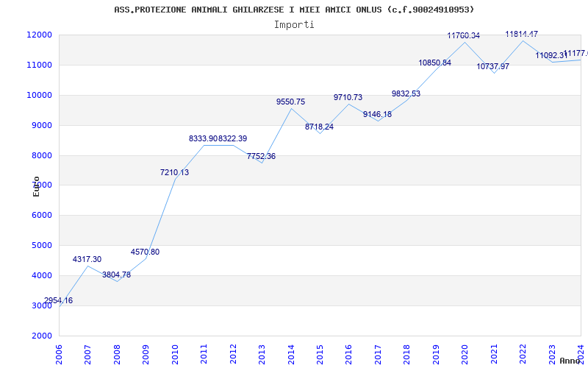This screenshot has width=588, height=368.
Task: Click the x-axis year 2007
Action: (87, 354)
